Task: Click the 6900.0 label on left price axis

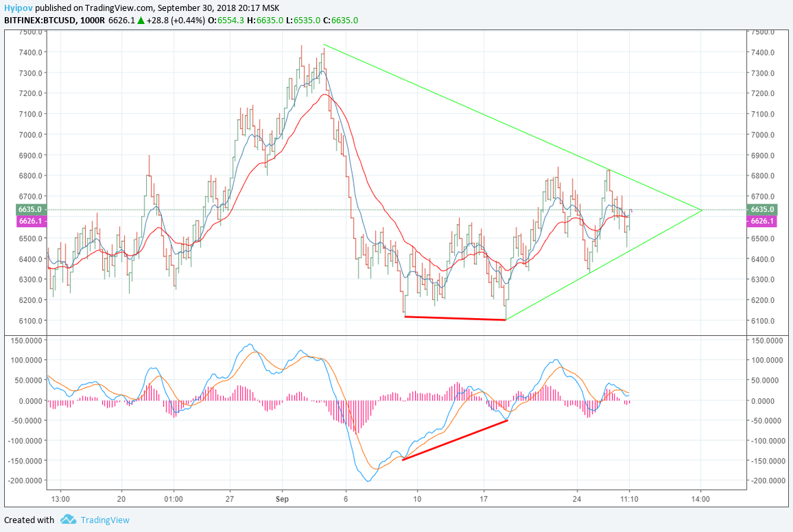Action: 30,156
